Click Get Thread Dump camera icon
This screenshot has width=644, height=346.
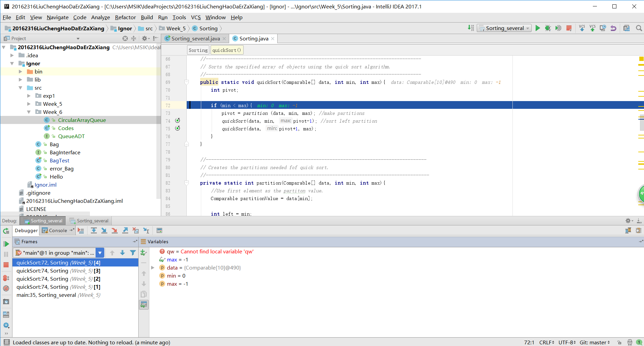coord(6,302)
